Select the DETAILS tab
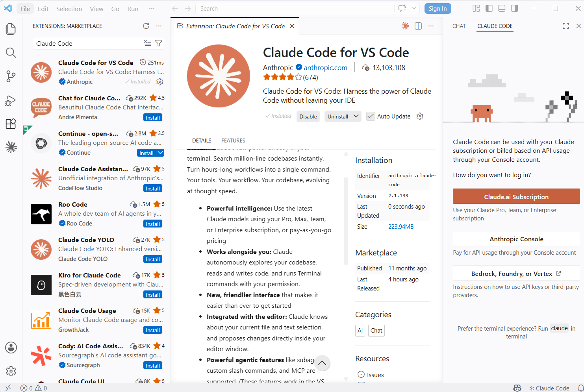The height and width of the screenshot is (392, 584). pyautogui.click(x=202, y=141)
